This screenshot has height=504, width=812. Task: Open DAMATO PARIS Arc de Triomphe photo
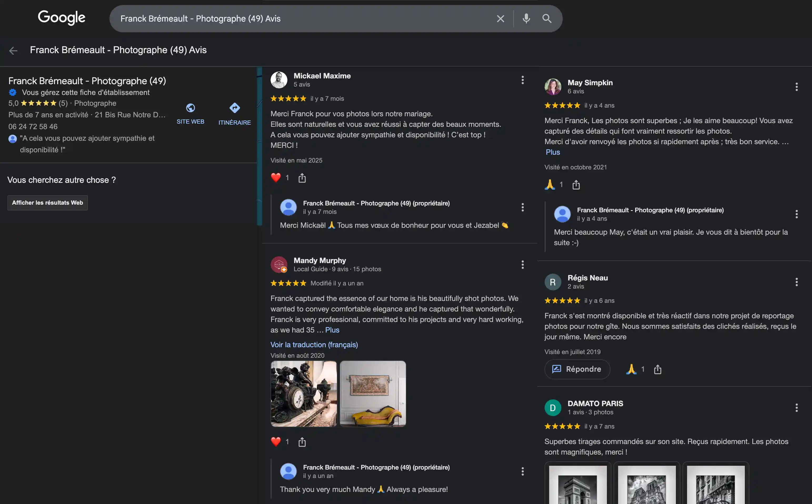(x=578, y=483)
